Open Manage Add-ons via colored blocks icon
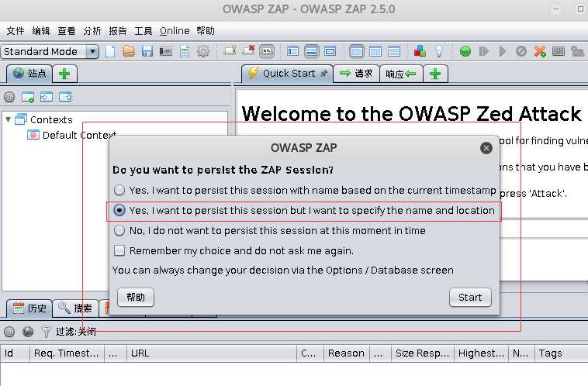 pyautogui.click(x=420, y=51)
